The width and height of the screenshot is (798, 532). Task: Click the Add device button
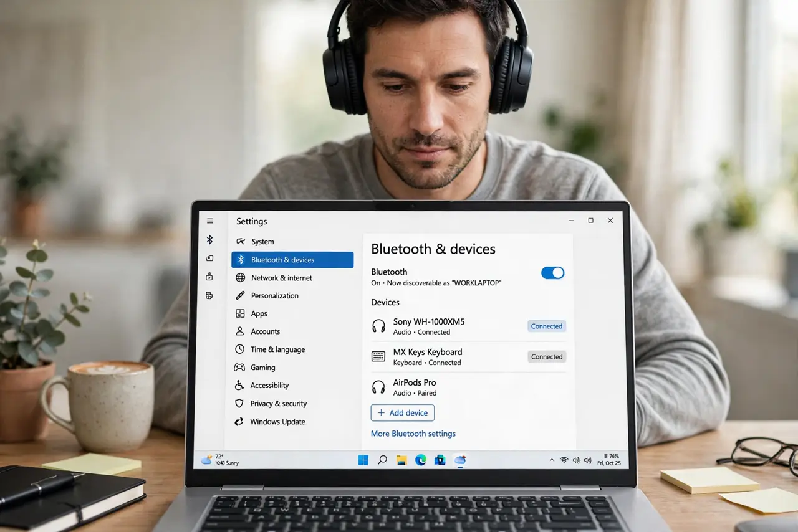[403, 413]
